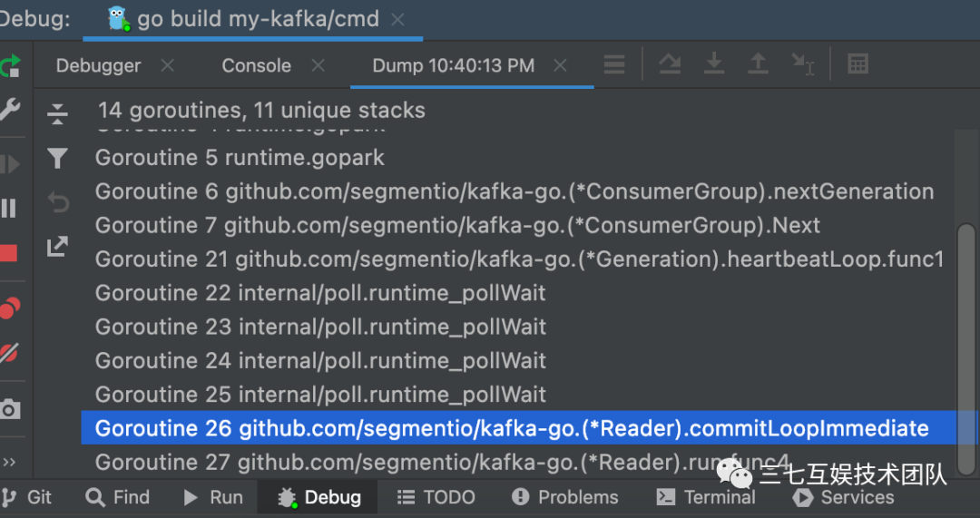The height and width of the screenshot is (518, 980).
Task: Open View Breakpoints red circles icon
Action: pos(9,308)
